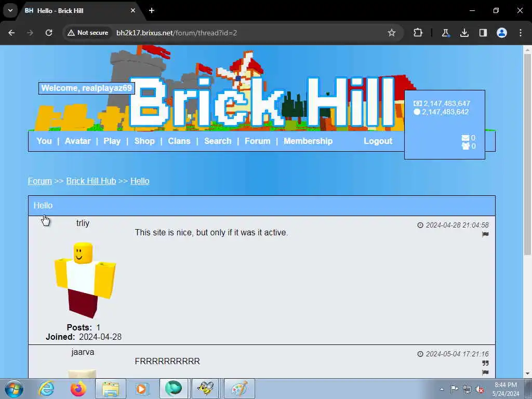Image resolution: width=532 pixels, height=399 pixels.
Task: Click the report flag icon on jaarva's post
Action: 485,373
